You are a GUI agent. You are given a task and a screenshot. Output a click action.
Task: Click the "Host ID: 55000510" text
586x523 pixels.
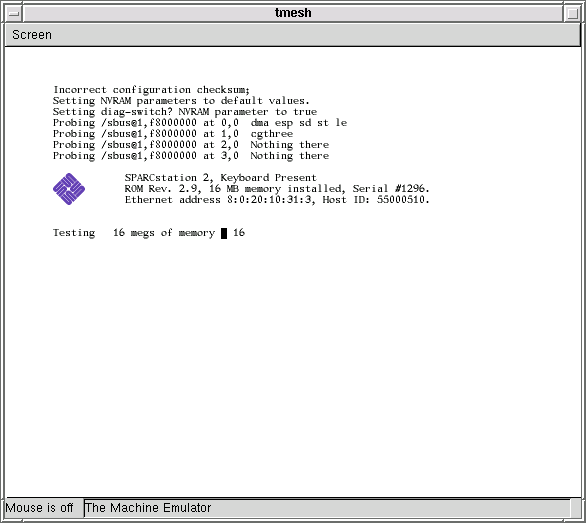tap(376, 200)
